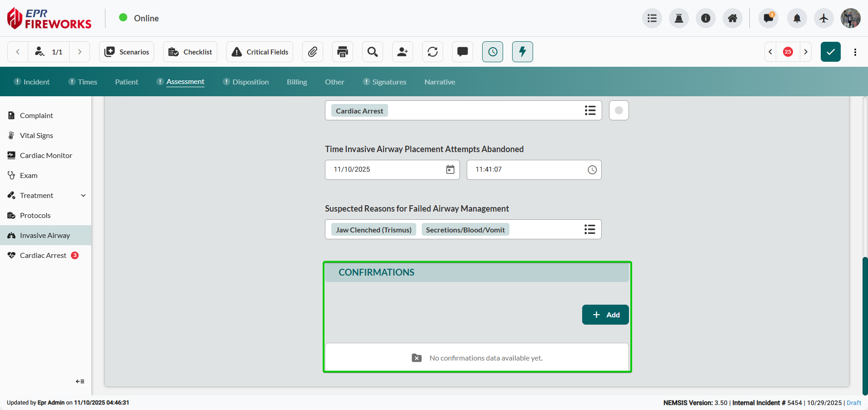
Task: Click the paperclip attachment icon
Action: [312, 52]
